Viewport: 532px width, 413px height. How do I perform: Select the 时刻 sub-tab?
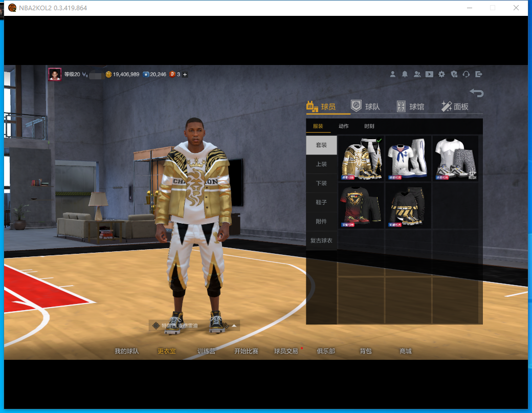(369, 126)
